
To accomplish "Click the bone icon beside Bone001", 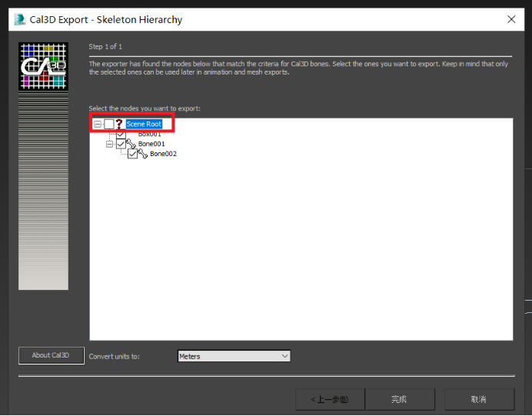I will tap(131, 144).
